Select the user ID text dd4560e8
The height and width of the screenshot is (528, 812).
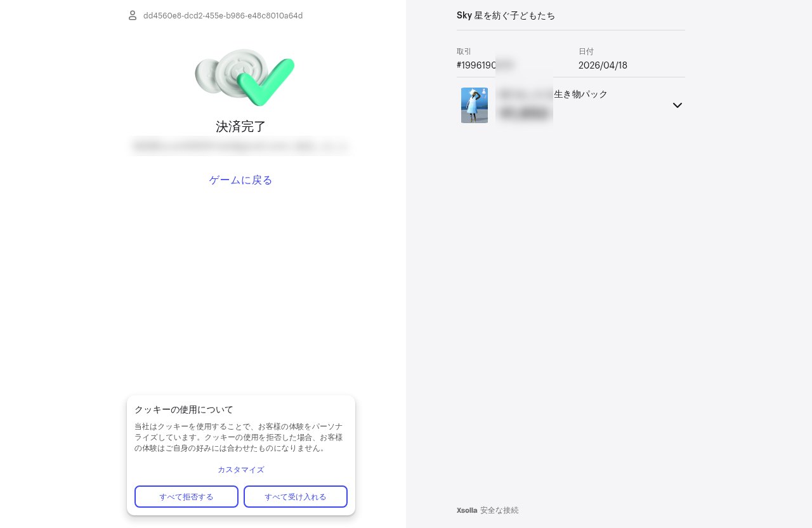[x=223, y=15]
